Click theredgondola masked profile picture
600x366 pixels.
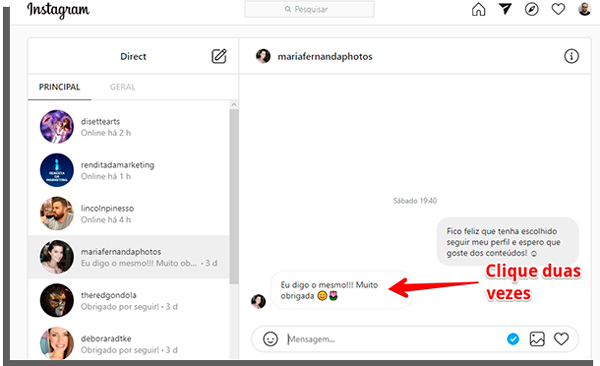tap(57, 301)
